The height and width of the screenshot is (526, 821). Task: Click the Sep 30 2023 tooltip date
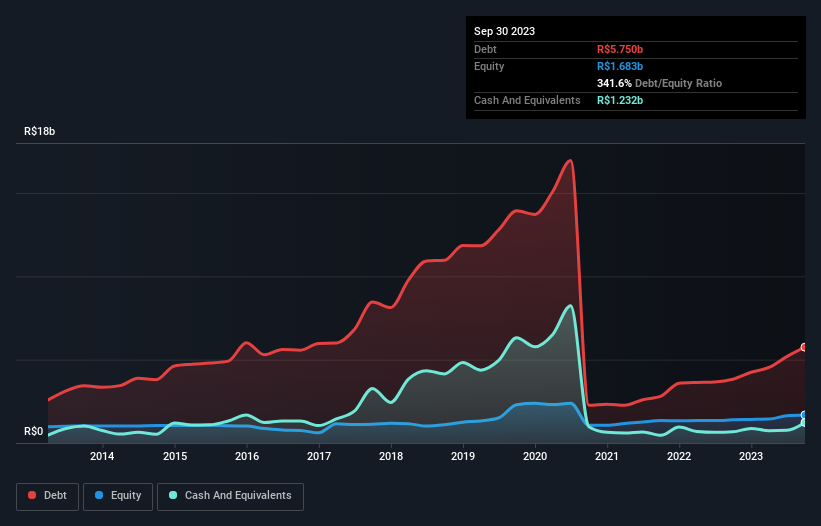[x=504, y=31]
